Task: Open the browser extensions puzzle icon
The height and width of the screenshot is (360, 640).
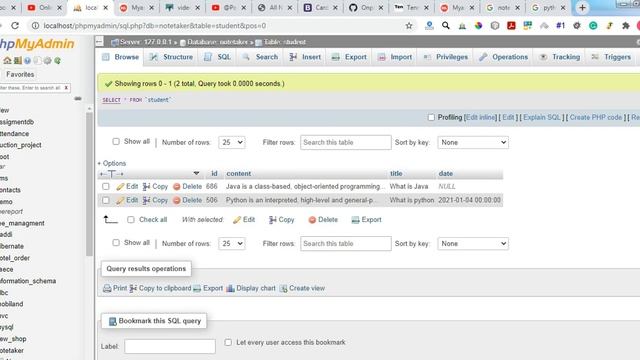Action: point(626,26)
